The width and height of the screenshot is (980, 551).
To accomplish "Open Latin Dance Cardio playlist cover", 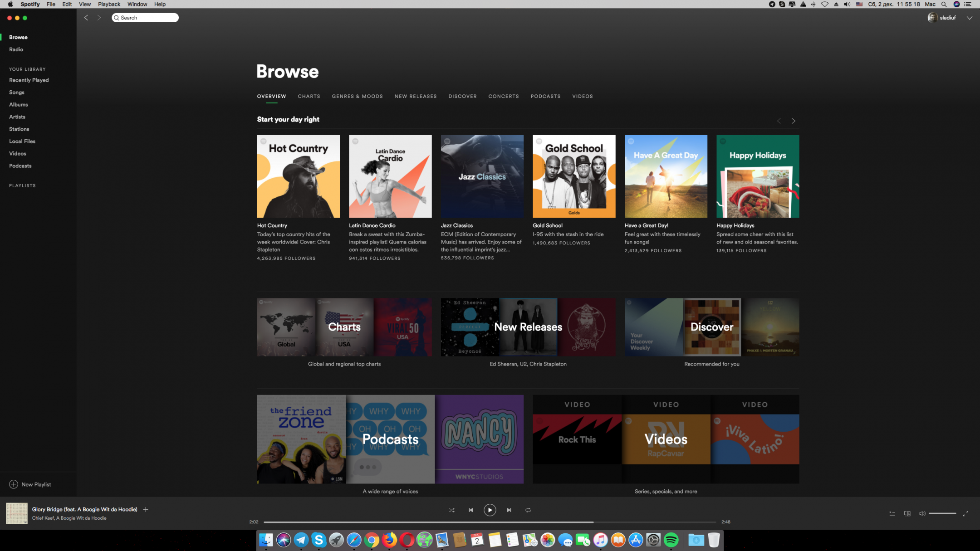I will pyautogui.click(x=390, y=176).
